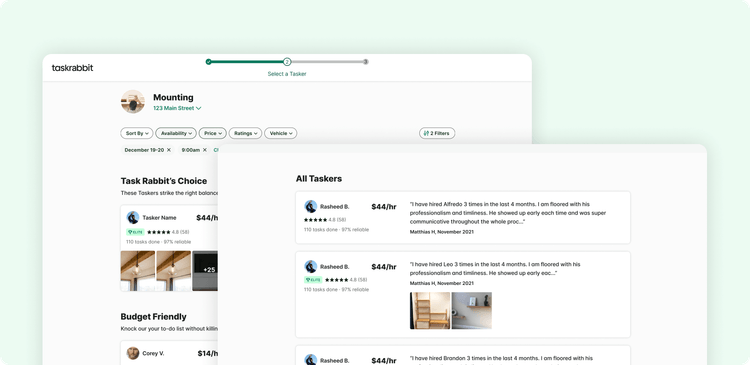750x365 pixels.
Task: Click the taskrabbit logo
Action: pos(72,68)
